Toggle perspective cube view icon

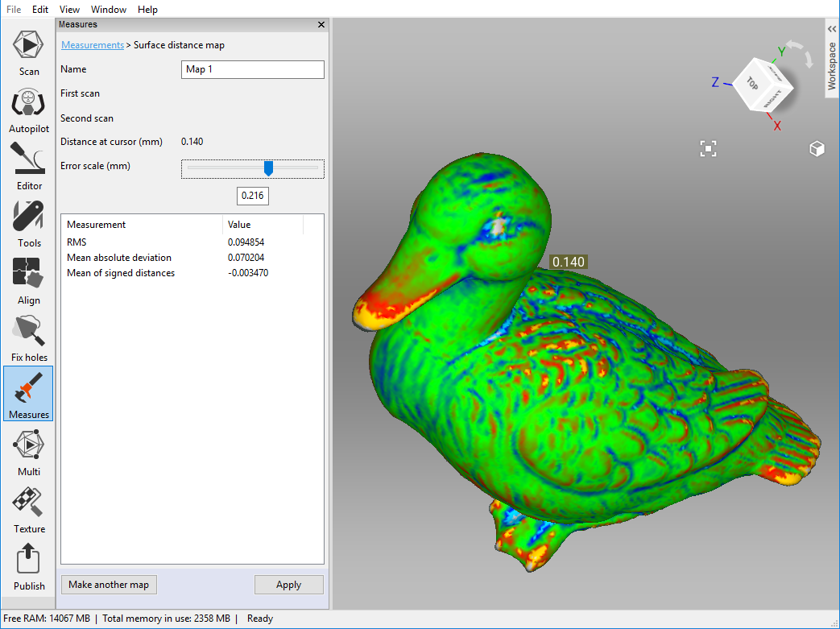point(817,149)
